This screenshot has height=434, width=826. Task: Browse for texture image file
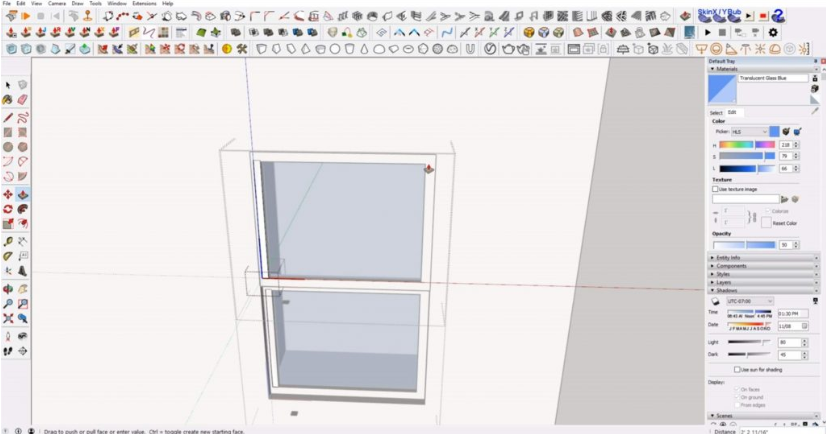pos(784,199)
